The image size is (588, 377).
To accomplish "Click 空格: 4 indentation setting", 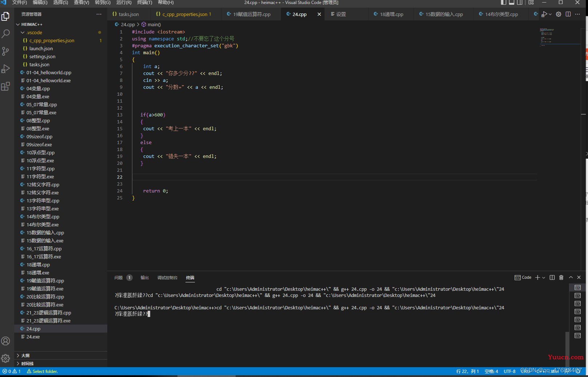I will (x=491, y=371).
